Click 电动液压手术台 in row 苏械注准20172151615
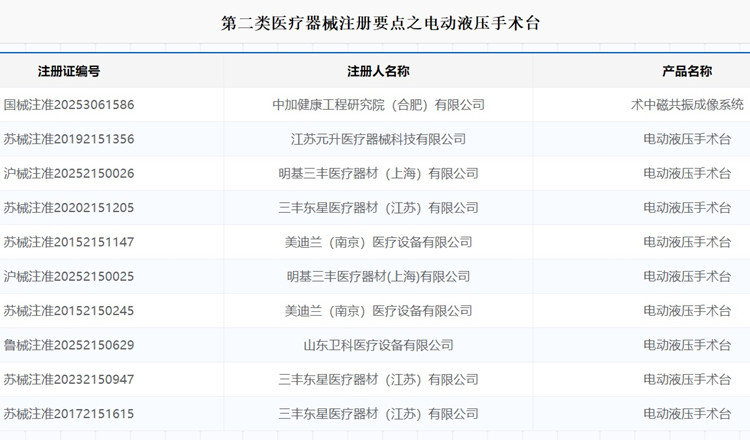 [687, 414]
